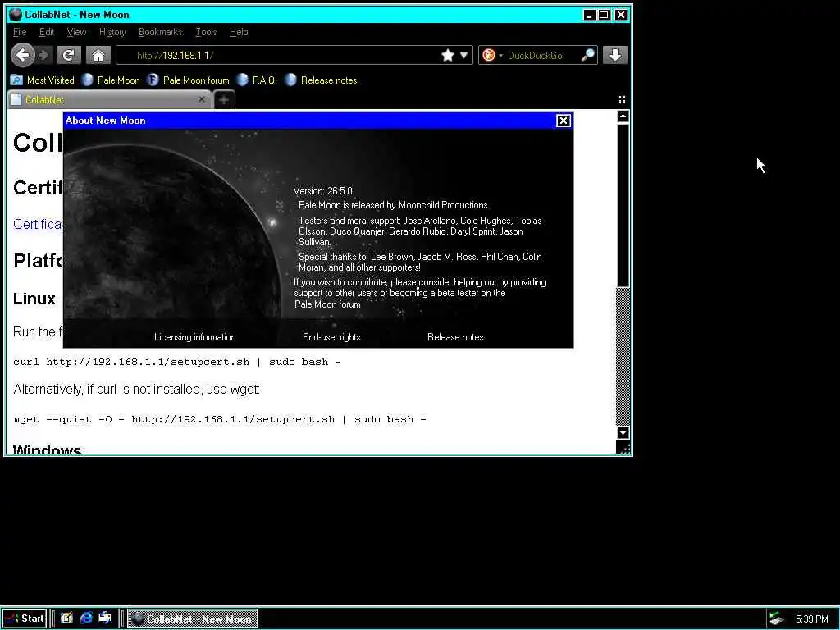Open the Pale Moon forum bookmark
This screenshot has width=840, height=630.
click(x=188, y=80)
